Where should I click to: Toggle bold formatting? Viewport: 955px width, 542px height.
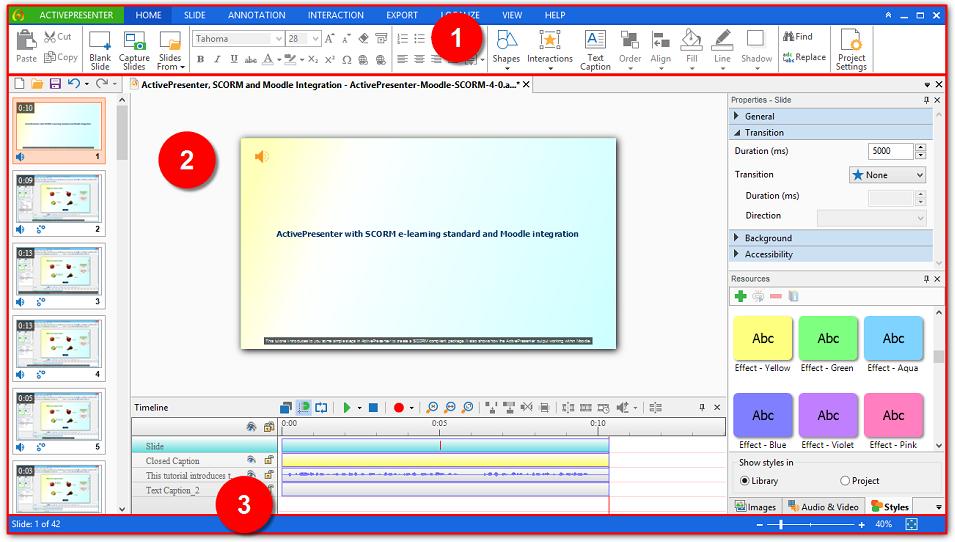pyautogui.click(x=200, y=59)
